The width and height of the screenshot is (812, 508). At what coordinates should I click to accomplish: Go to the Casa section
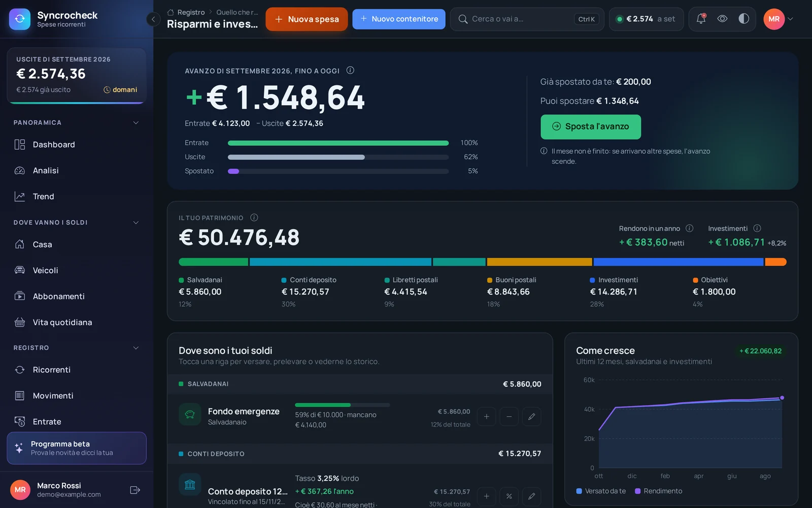(x=77, y=244)
